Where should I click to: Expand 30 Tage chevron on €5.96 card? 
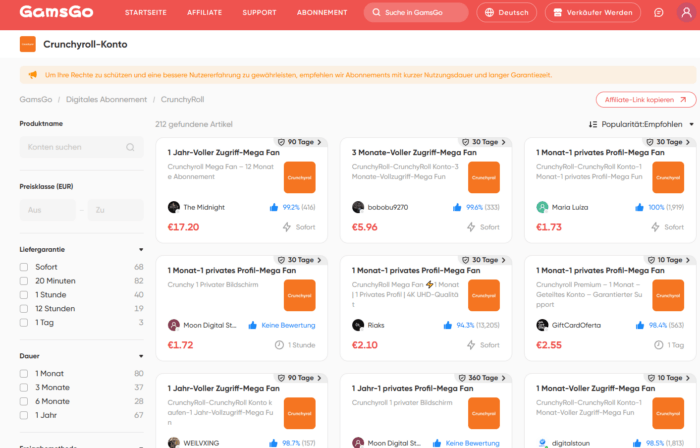(504, 142)
